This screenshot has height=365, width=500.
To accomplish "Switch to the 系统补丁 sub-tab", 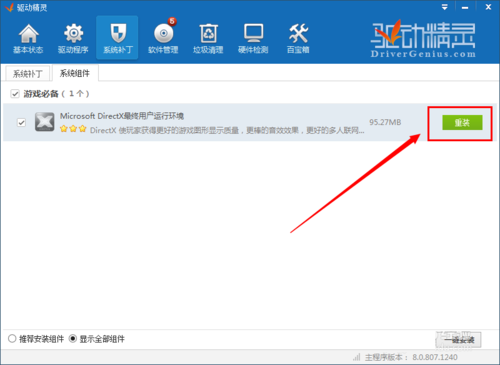I will pos(28,73).
